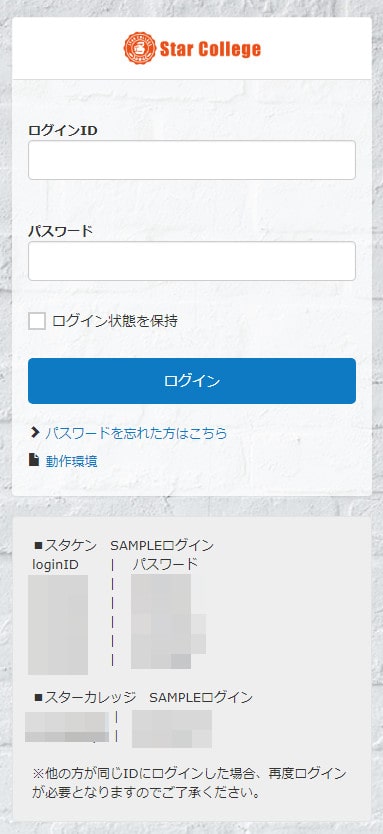Click the Star College emblem logo
This screenshot has height=834, width=383.
[140, 48]
